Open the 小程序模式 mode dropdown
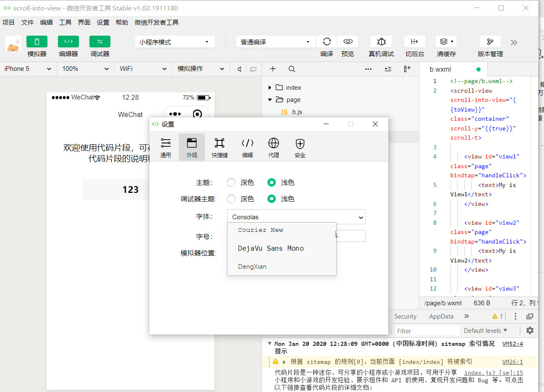 pos(175,42)
